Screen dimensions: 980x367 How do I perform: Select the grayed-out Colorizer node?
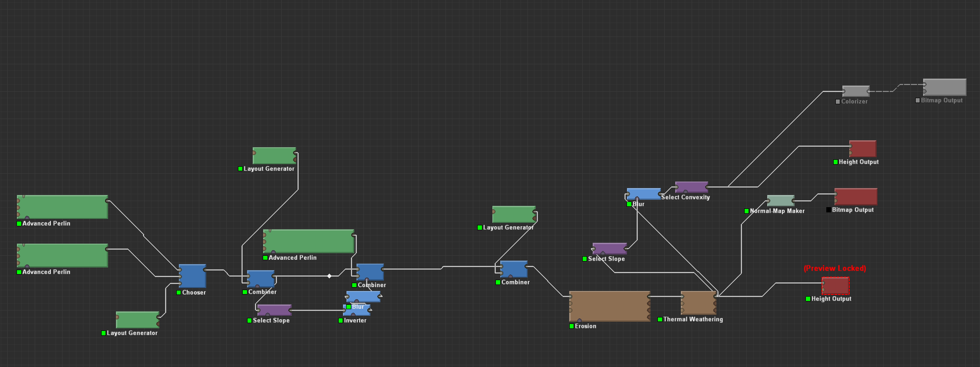click(x=856, y=91)
